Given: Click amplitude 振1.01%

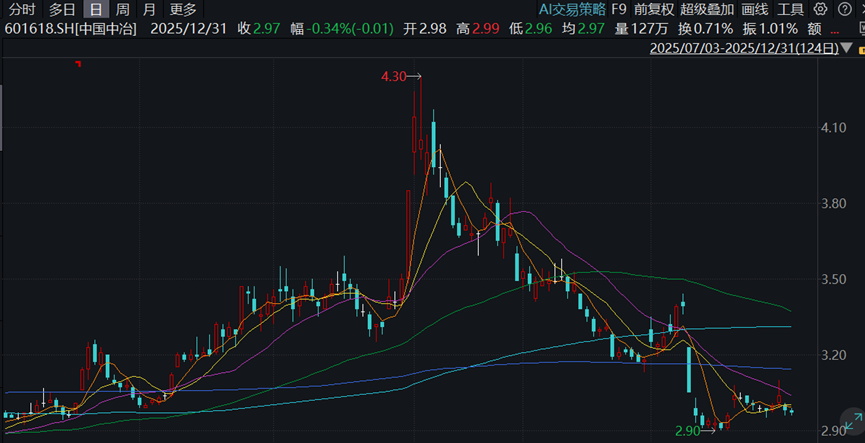Looking at the screenshot, I should click(770, 29).
